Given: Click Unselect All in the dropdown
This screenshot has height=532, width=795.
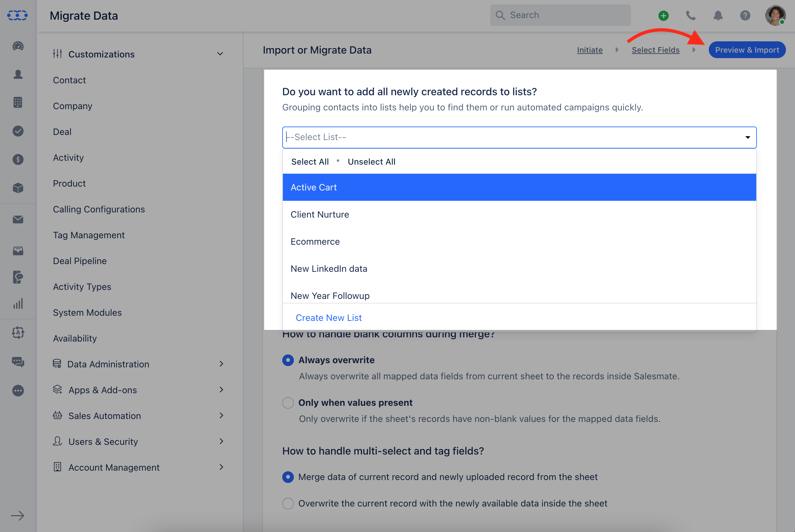Looking at the screenshot, I should (372, 162).
